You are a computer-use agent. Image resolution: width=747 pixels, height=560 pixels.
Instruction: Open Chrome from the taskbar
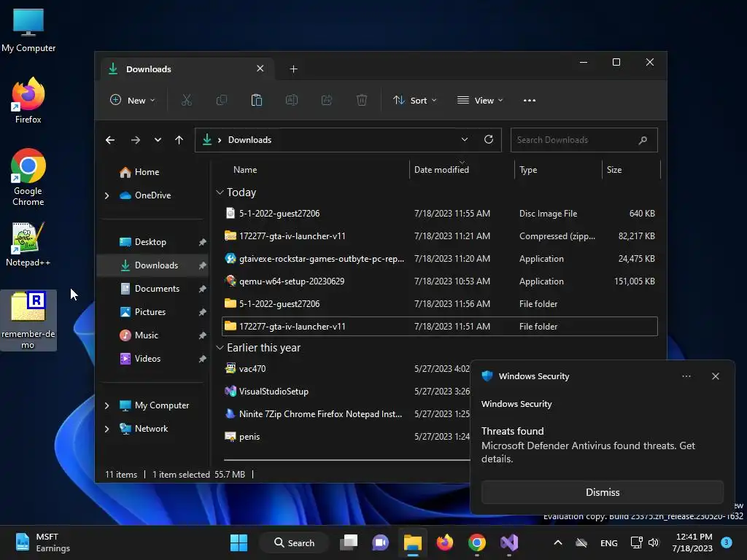476,542
